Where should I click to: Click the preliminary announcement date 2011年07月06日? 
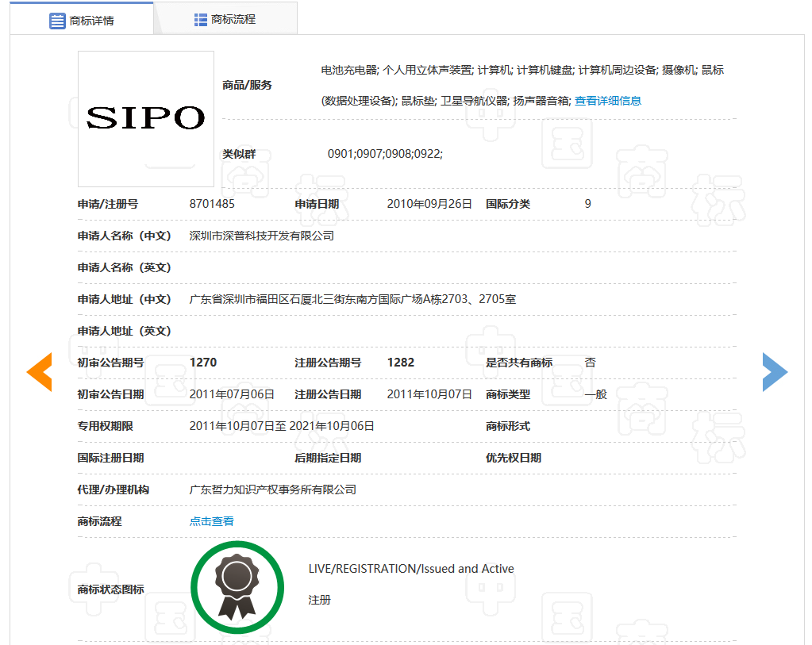pyautogui.click(x=232, y=394)
